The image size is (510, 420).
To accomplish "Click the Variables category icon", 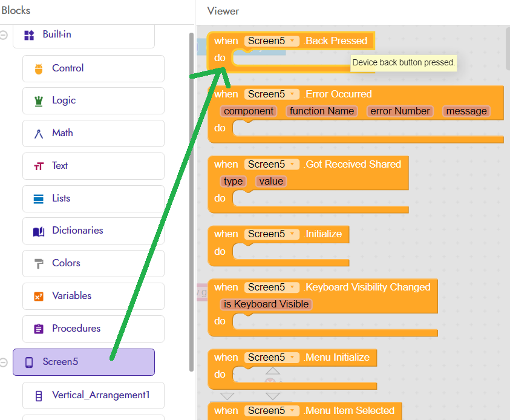I will 39,297.
